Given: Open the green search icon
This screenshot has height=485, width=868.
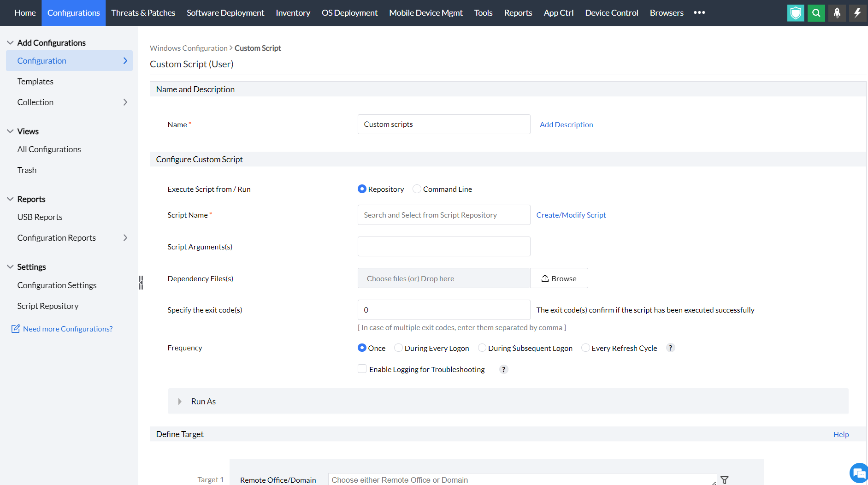Looking at the screenshot, I should (x=816, y=13).
